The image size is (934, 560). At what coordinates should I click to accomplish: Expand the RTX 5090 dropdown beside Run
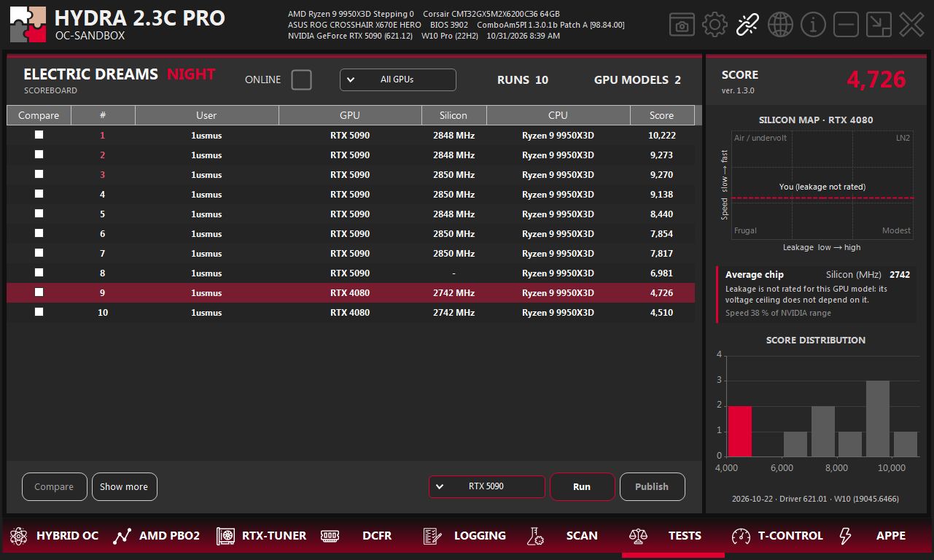click(487, 486)
